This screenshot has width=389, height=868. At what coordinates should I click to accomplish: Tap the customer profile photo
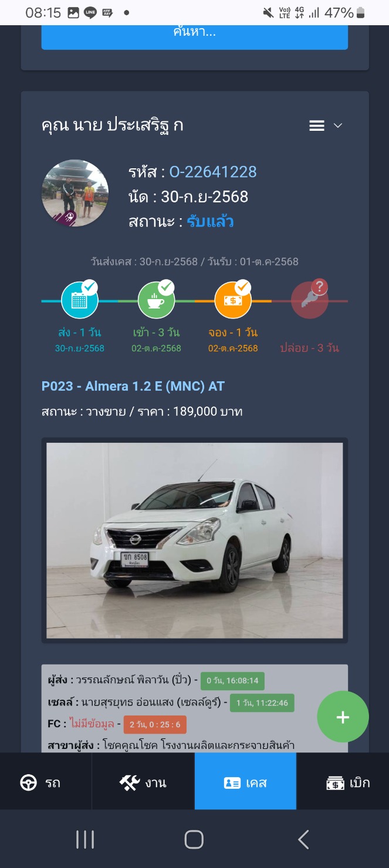pos(75,194)
